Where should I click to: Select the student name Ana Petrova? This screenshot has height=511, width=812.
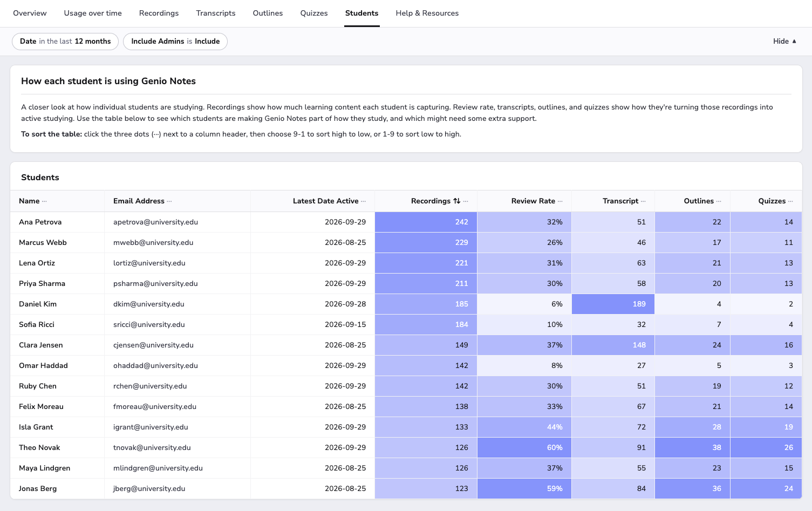(40, 222)
